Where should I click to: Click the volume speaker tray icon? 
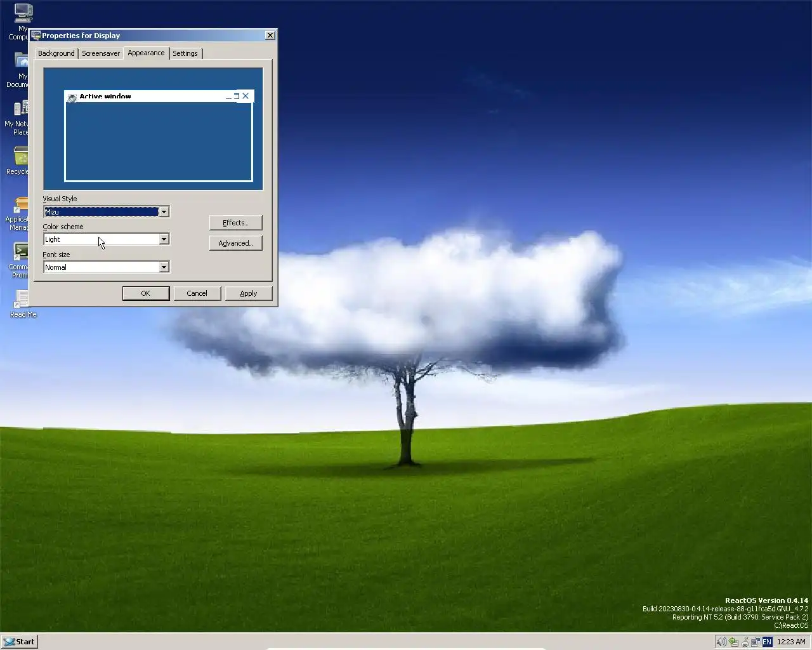pyautogui.click(x=721, y=642)
